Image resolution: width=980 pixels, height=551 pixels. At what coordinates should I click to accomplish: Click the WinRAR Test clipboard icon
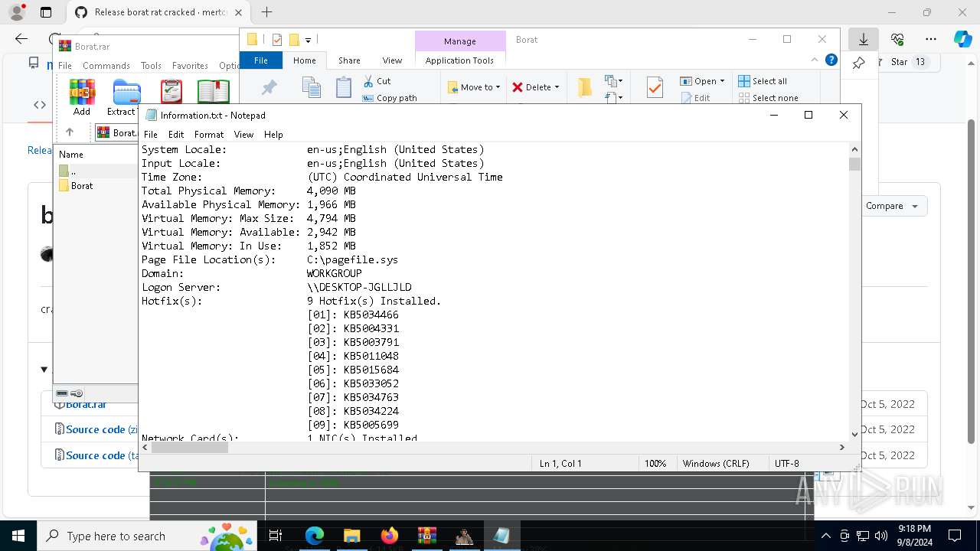pyautogui.click(x=171, y=91)
